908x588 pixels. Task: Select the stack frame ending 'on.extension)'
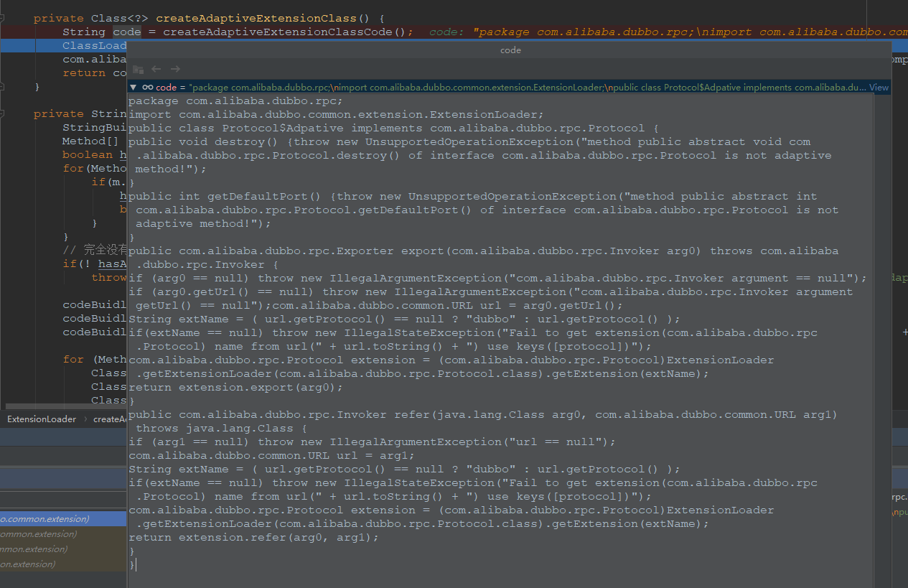pyautogui.click(x=62, y=564)
